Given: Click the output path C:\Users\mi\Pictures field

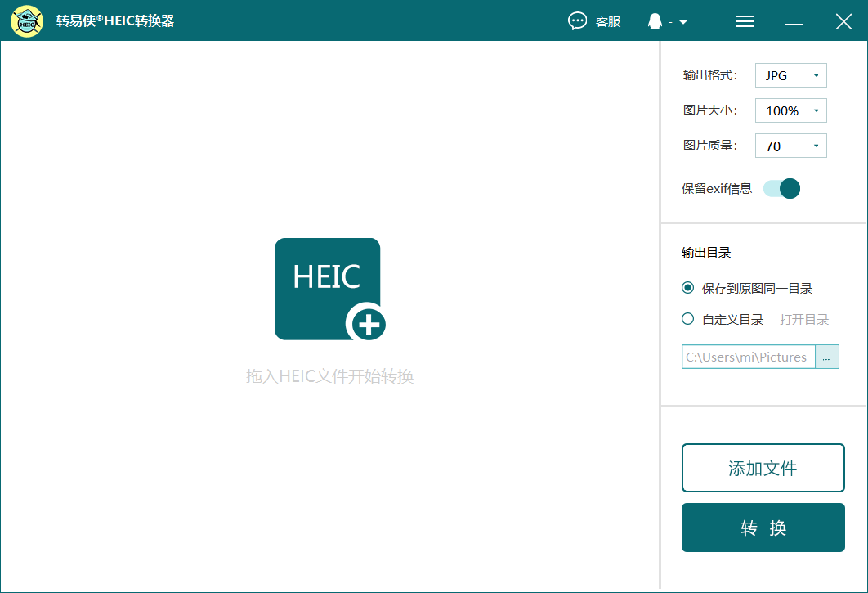Looking at the screenshot, I should 748,357.
